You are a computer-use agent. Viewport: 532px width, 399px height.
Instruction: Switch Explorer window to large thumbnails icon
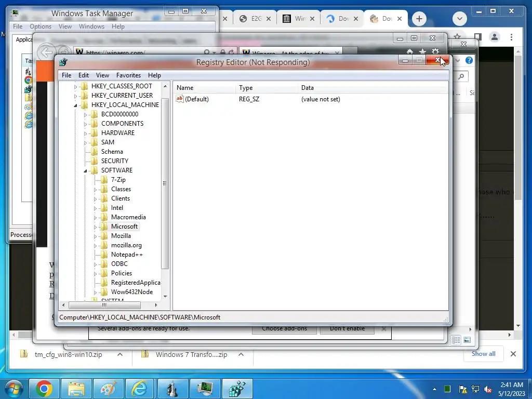[x=467, y=340]
